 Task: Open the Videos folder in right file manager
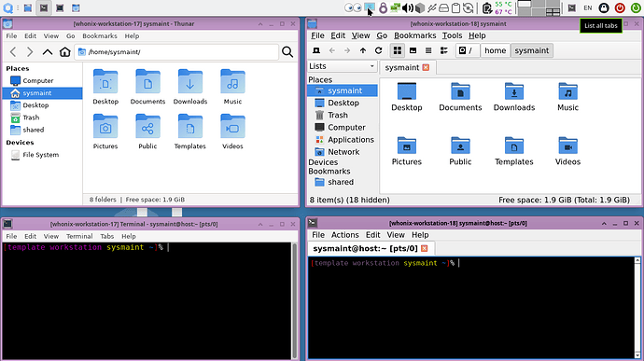pyautogui.click(x=567, y=151)
